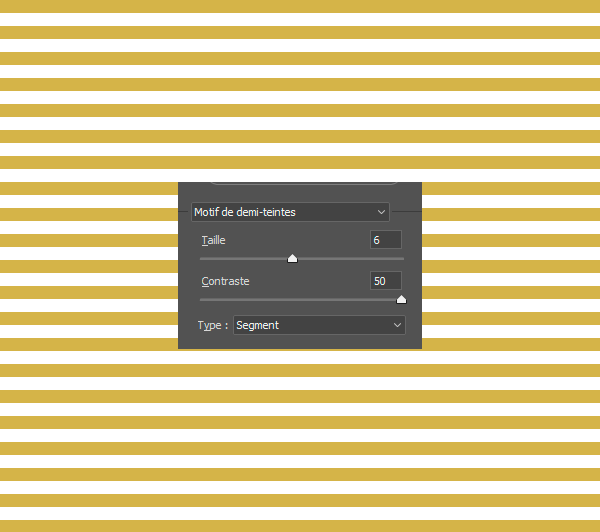The width and height of the screenshot is (600, 532).
Task: Click the Taille label
Action: 213,241
